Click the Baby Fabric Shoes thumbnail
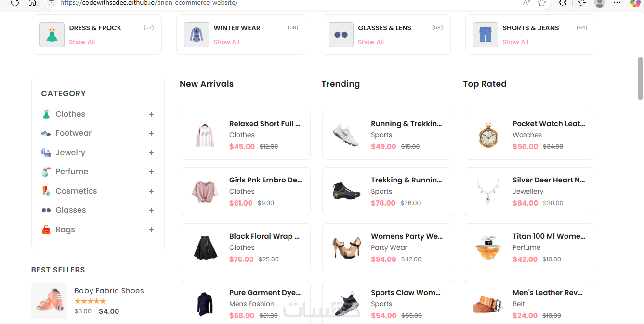 coord(50,301)
